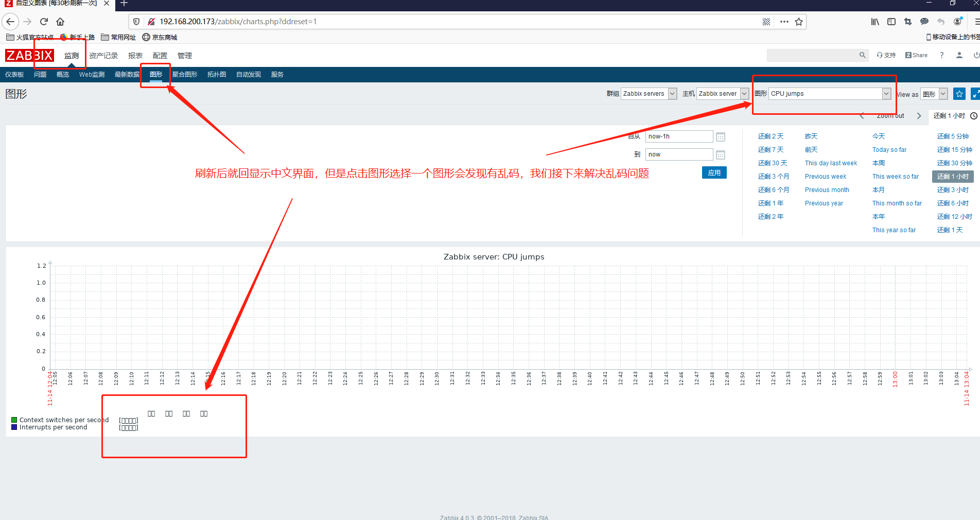The height and width of the screenshot is (520, 980).
Task: Select the This day last week range
Action: [x=831, y=163]
